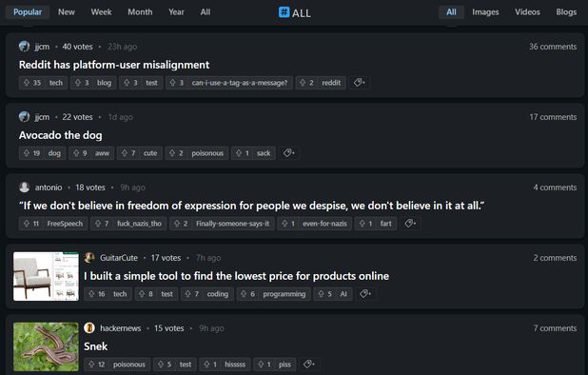This screenshot has height=375, width=588.
Task: Upvote the Avocado post's poisonous tag
Action: point(172,153)
